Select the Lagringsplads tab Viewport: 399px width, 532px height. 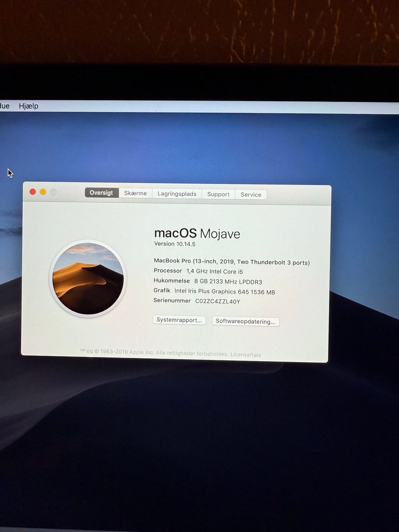[177, 194]
